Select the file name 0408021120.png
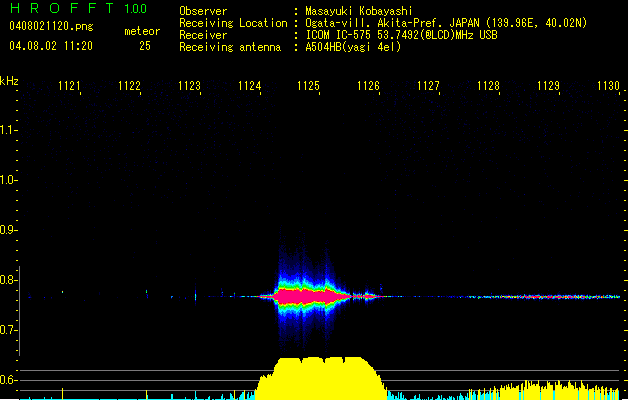The image size is (629, 400). (x=51, y=26)
